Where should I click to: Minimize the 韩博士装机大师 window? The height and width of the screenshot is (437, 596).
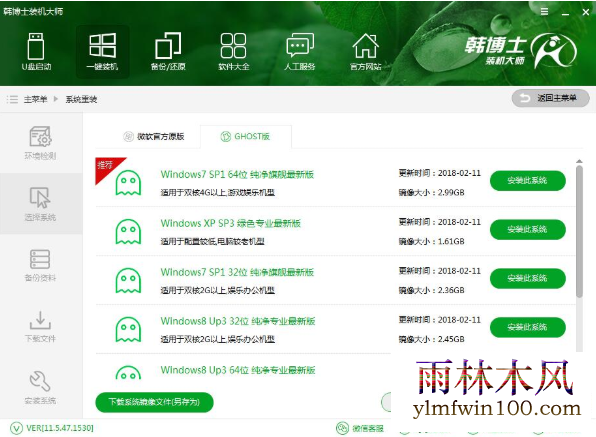(565, 13)
